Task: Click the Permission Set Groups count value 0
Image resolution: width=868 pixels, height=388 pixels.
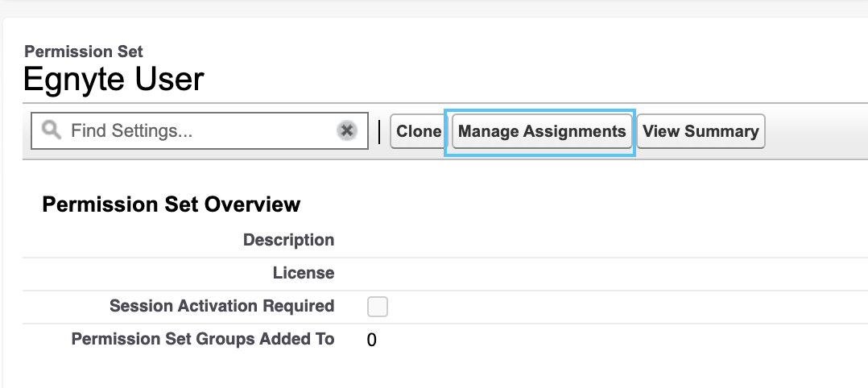Action: tap(371, 340)
